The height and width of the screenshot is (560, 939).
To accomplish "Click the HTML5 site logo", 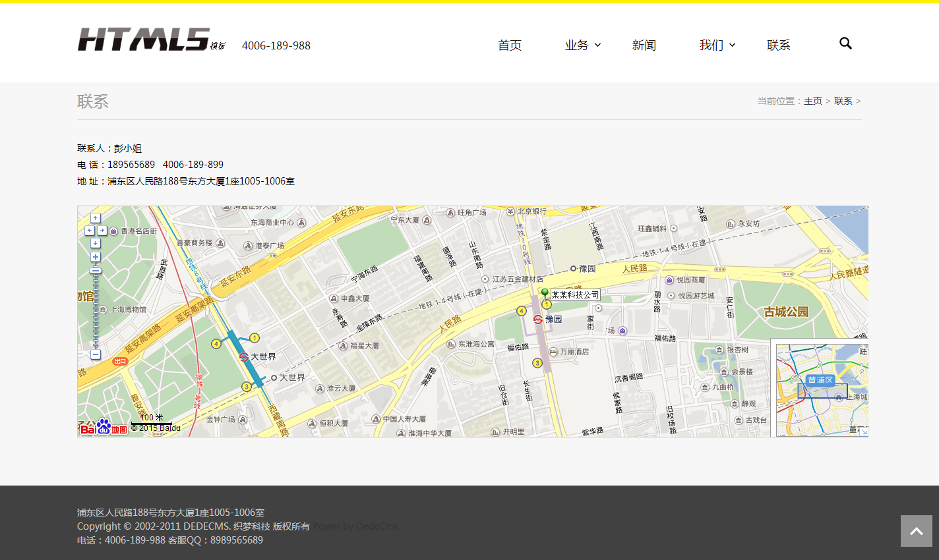I will (144, 40).
